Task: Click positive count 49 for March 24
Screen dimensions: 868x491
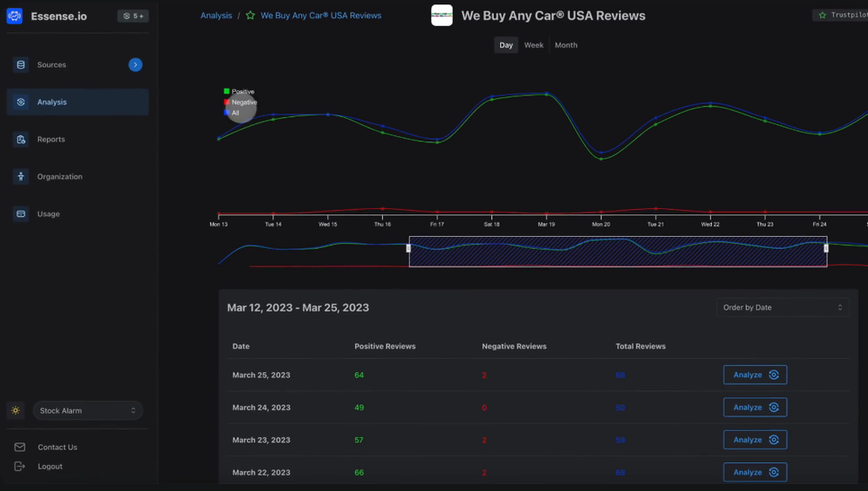Action: click(x=359, y=408)
